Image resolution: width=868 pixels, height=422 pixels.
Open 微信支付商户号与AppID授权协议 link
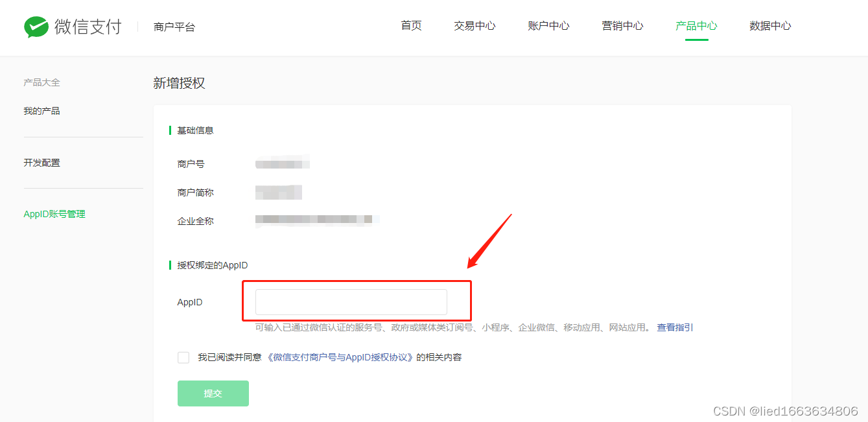[x=340, y=357]
